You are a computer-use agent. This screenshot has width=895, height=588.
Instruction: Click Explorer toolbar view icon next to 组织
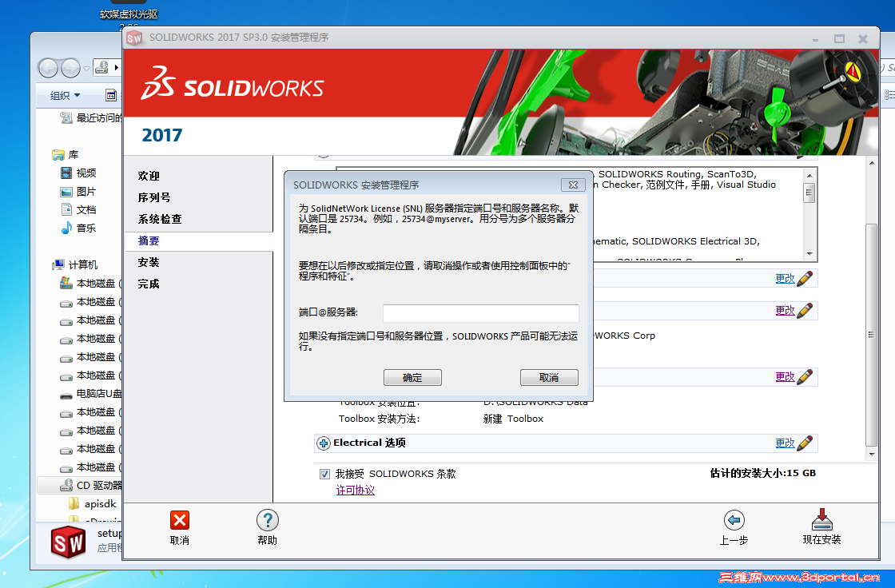click(x=111, y=95)
